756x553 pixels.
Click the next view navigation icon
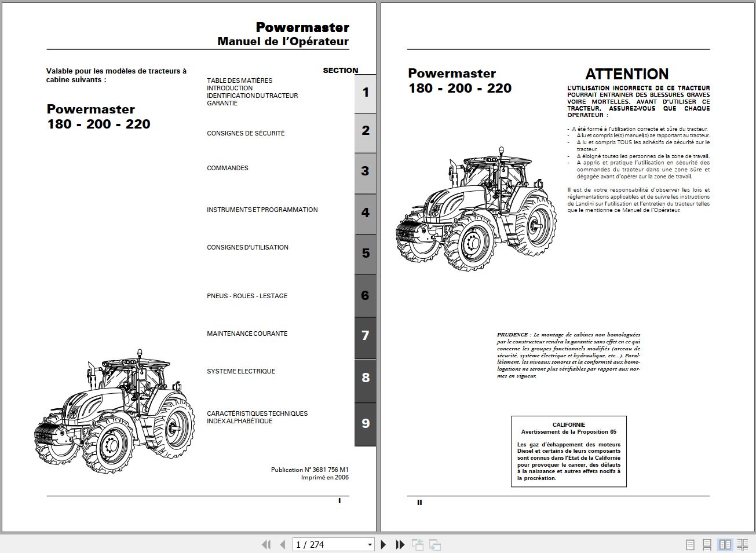[x=435, y=544]
